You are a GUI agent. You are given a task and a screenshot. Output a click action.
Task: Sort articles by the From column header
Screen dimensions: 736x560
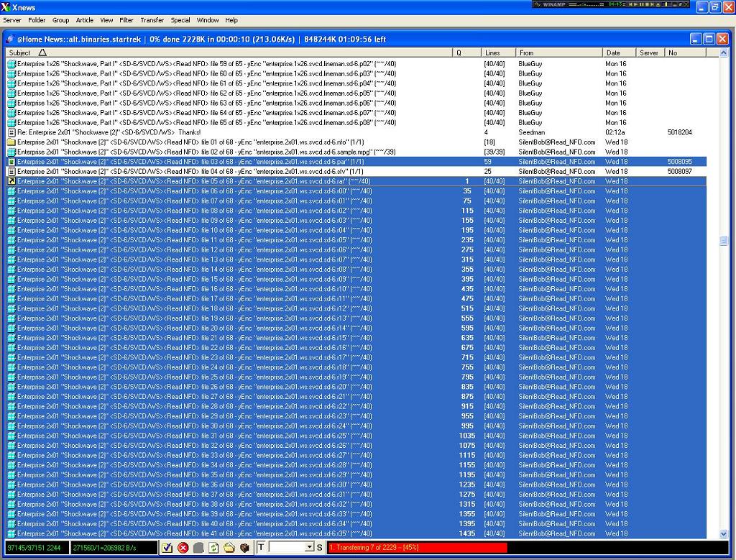coord(558,52)
